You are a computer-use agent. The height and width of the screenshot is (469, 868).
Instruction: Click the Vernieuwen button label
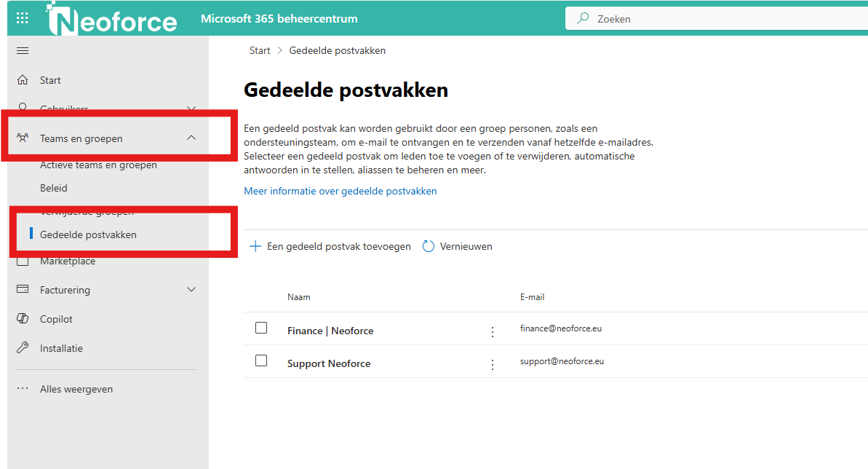point(466,247)
